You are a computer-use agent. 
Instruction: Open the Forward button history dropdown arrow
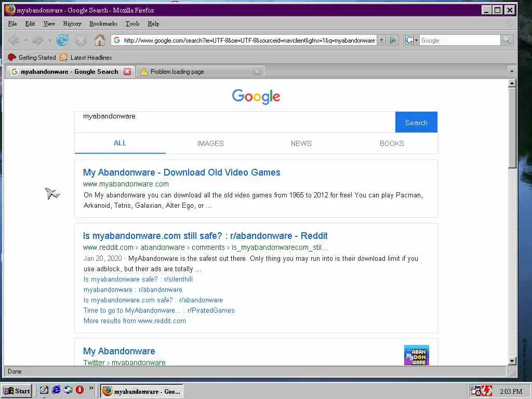click(x=49, y=41)
